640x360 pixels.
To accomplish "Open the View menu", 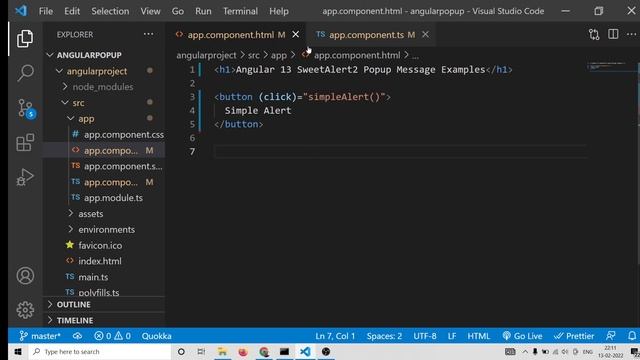I will 150,11.
